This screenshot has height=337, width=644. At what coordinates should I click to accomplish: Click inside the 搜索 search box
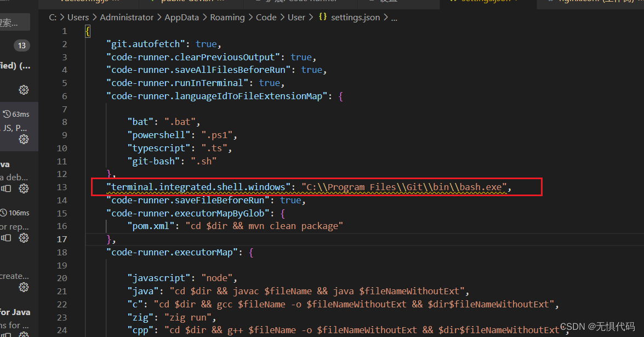15,22
